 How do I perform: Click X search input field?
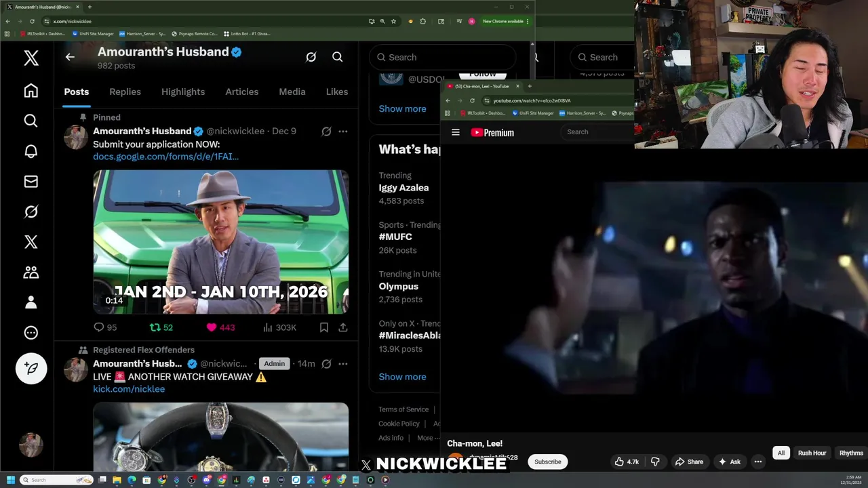(x=442, y=58)
